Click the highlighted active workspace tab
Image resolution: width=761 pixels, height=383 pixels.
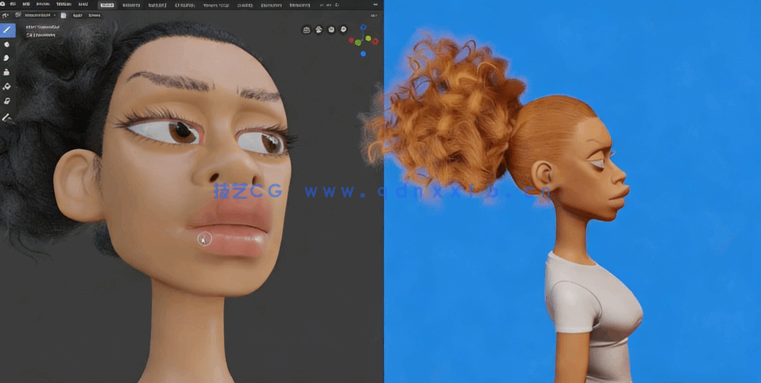point(106,5)
